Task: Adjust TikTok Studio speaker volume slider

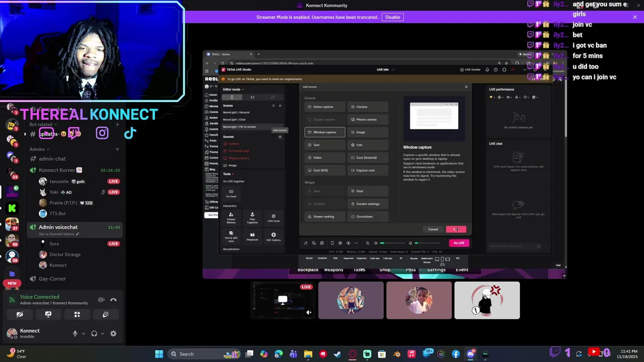Action: (391, 243)
